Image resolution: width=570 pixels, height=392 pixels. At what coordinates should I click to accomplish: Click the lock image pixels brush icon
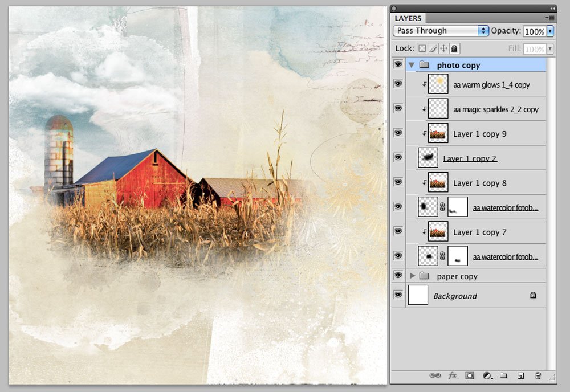(433, 48)
